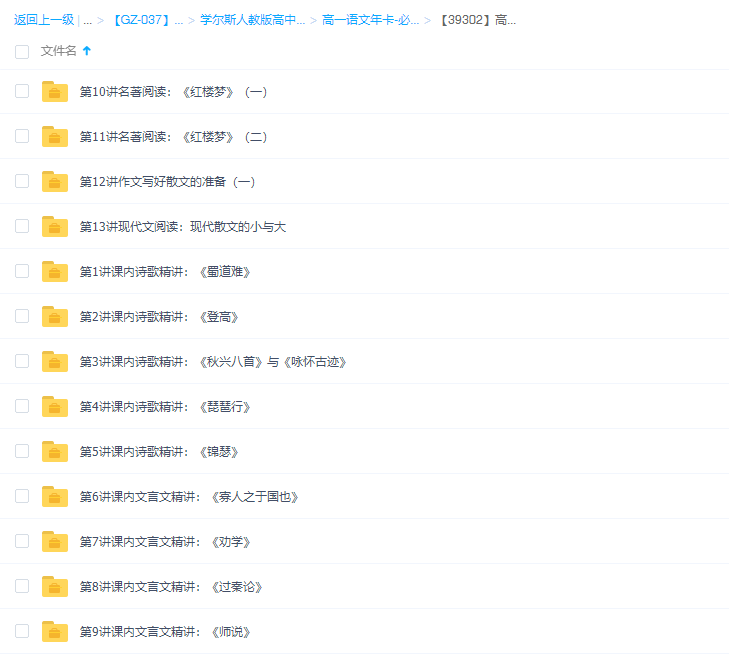Click the blue sort arrow next to 文件名

[87, 51]
